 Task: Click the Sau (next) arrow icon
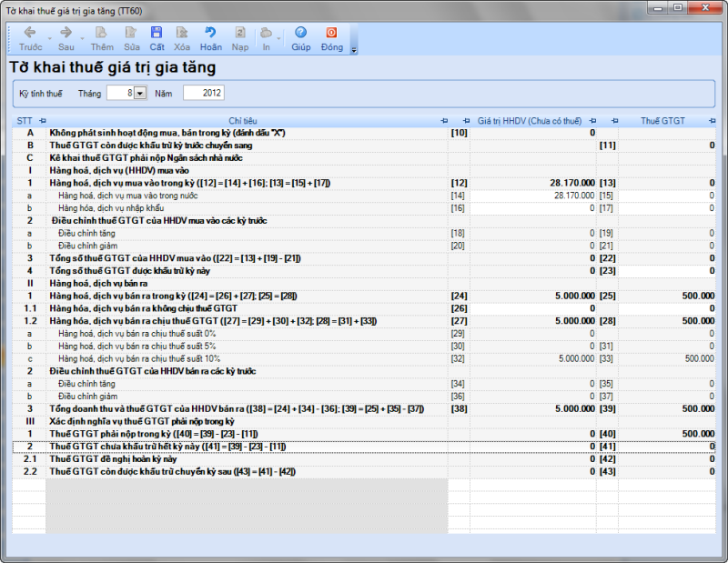(66, 33)
